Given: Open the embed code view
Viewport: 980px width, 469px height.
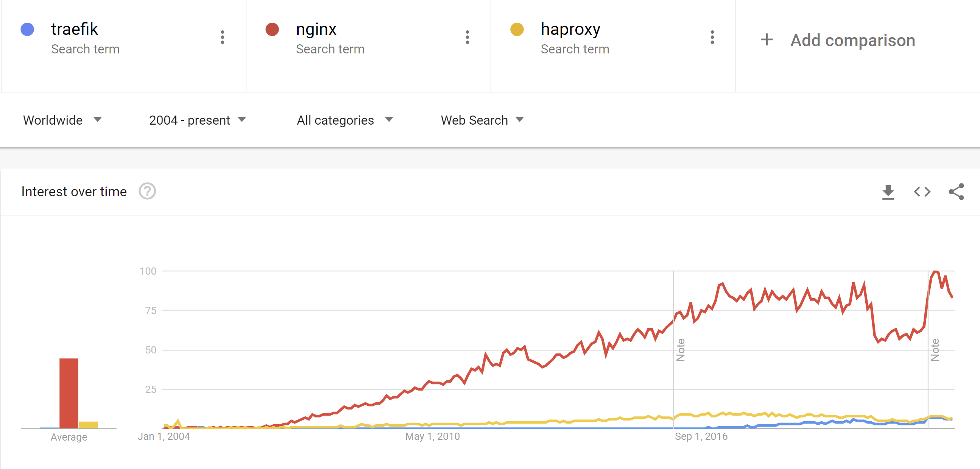Looking at the screenshot, I should click(921, 192).
